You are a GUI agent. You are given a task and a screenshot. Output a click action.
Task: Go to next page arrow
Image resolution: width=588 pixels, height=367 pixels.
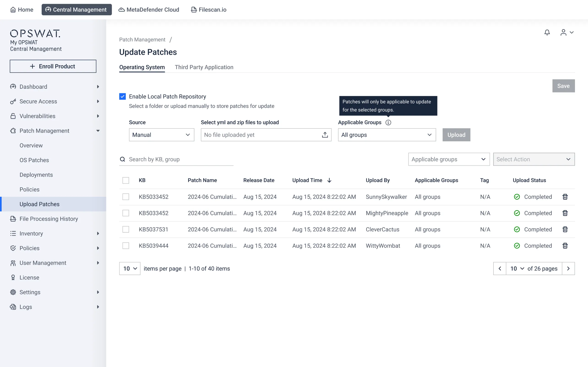(x=568, y=268)
